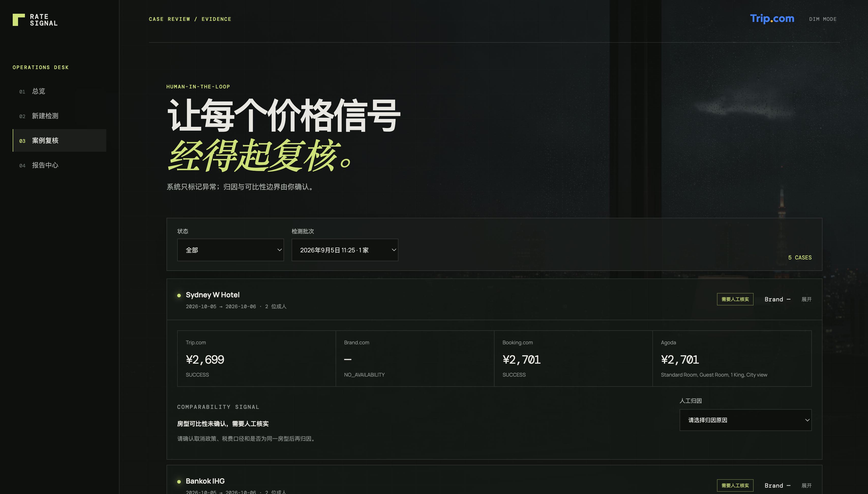Image resolution: width=868 pixels, height=494 pixels.
Task: Toggle DIM MODE
Action: tap(822, 19)
